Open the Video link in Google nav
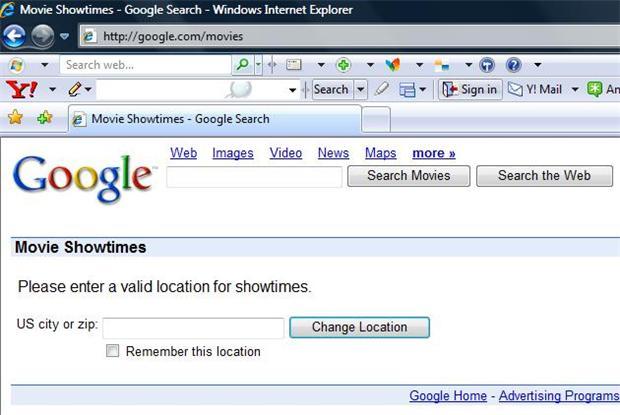 click(286, 153)
